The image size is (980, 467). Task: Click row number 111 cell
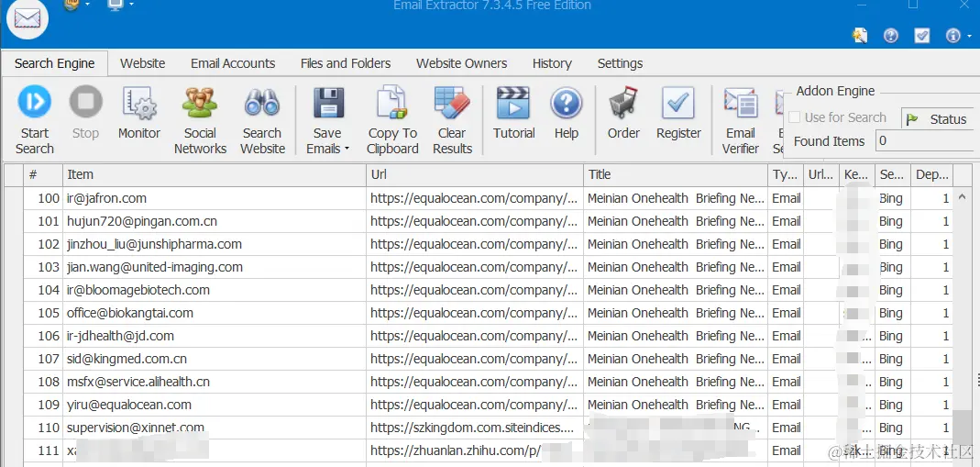pos(42,450)
